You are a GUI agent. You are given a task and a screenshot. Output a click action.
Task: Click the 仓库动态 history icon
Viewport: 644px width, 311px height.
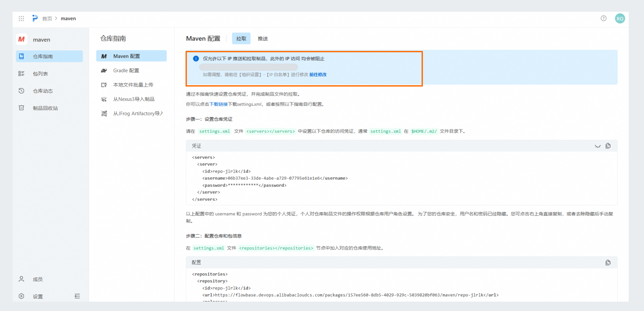21,91
